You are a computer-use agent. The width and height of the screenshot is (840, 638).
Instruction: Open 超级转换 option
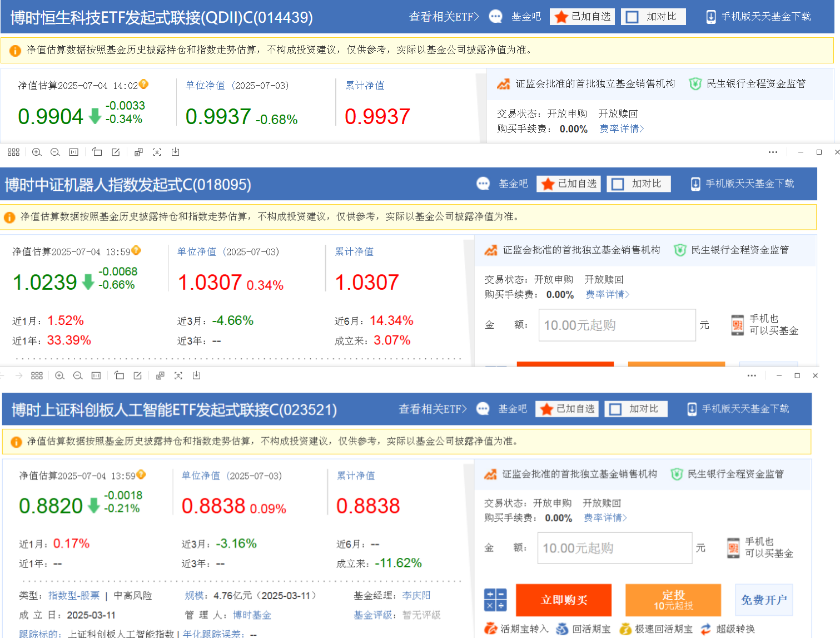point(728,629)
